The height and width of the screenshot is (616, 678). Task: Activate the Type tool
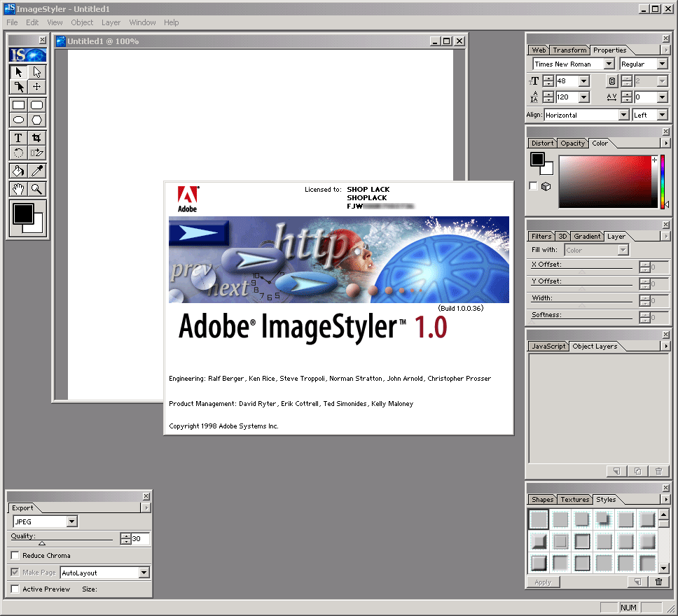[19, 138]
